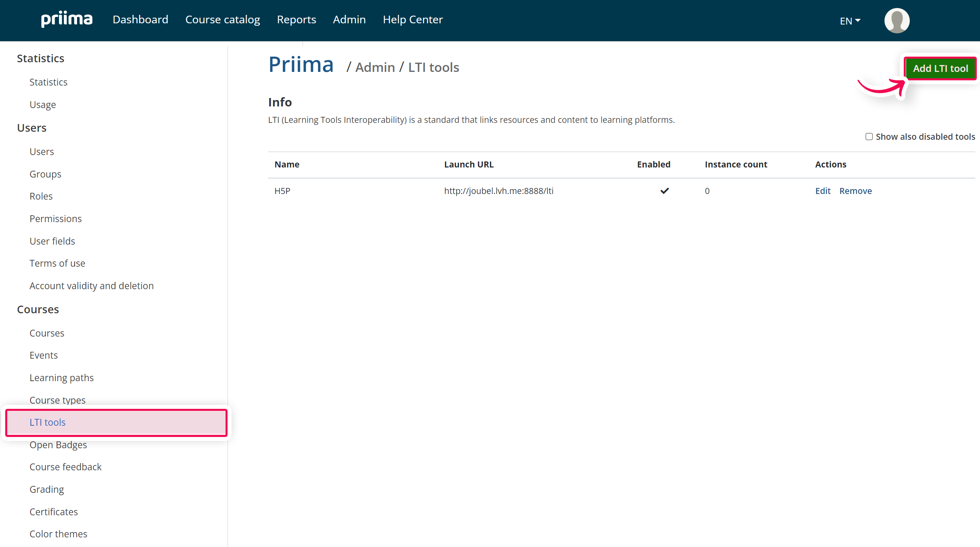Click the Priima breadcrumb title link
Viewport: 980px width, 547px height.
(x=301, y=64)
